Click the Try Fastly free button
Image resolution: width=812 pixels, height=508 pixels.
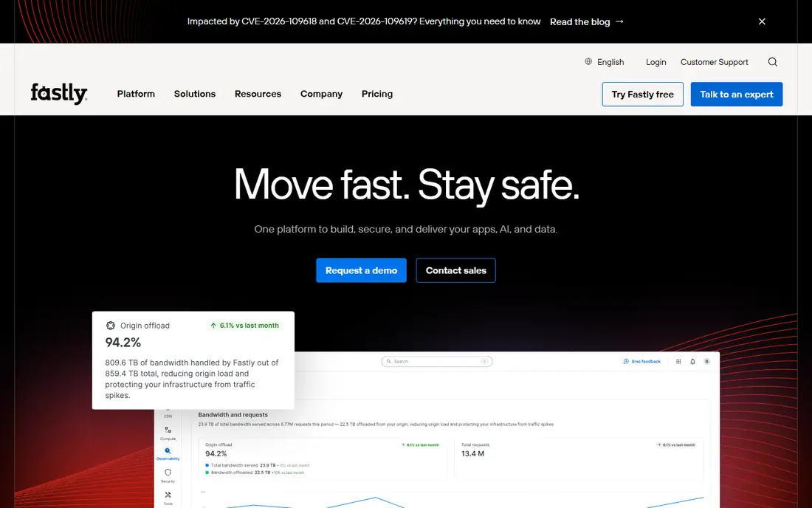643,95
